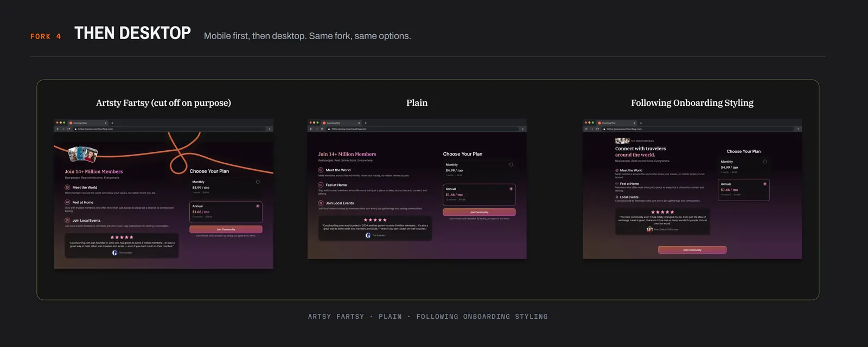The image size is (868, 347).
Task: Click stacked member photos in Artsty Fartsy mockup
Action: pyautogui.click(x=83, y=155)
